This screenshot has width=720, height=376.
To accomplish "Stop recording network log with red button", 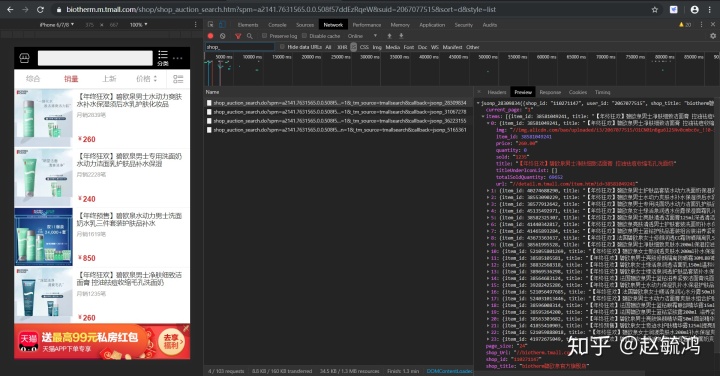I will tap(210, 36).
